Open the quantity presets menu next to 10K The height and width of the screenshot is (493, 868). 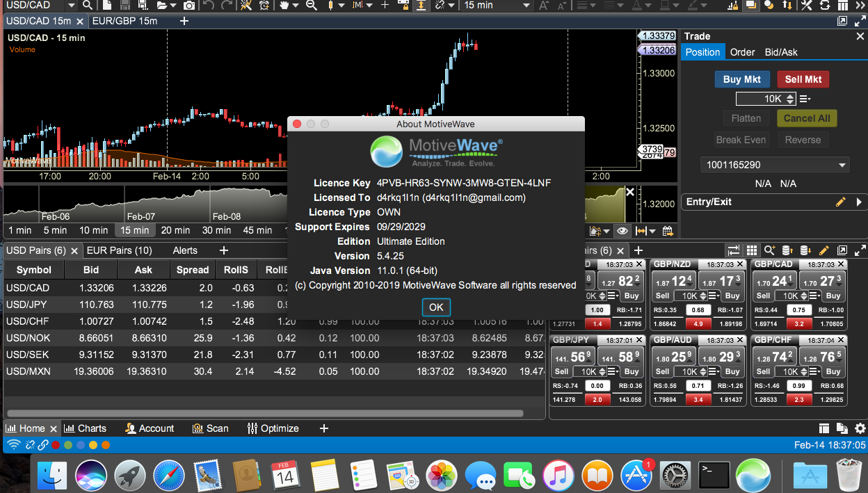pyautogui.click(x=805, y=99)
